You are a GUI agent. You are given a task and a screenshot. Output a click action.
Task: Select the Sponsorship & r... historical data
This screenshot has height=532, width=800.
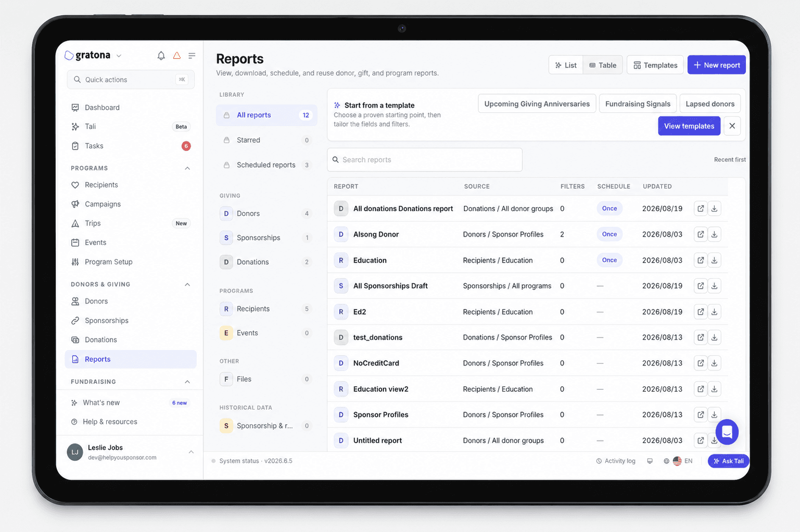coord(266,426)
